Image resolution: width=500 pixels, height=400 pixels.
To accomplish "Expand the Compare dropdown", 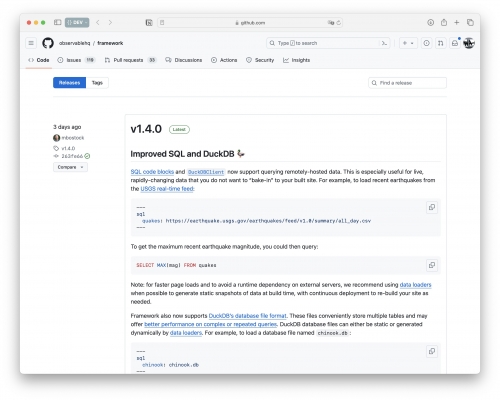I will [x=70, y=167].
